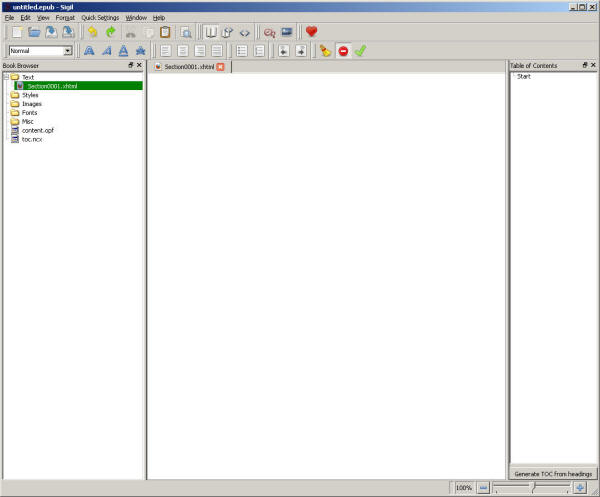Close the Table of Contents panel
The width and height of the screenshot is (600, 497).
pyautogui.click(x=593, y=65)
